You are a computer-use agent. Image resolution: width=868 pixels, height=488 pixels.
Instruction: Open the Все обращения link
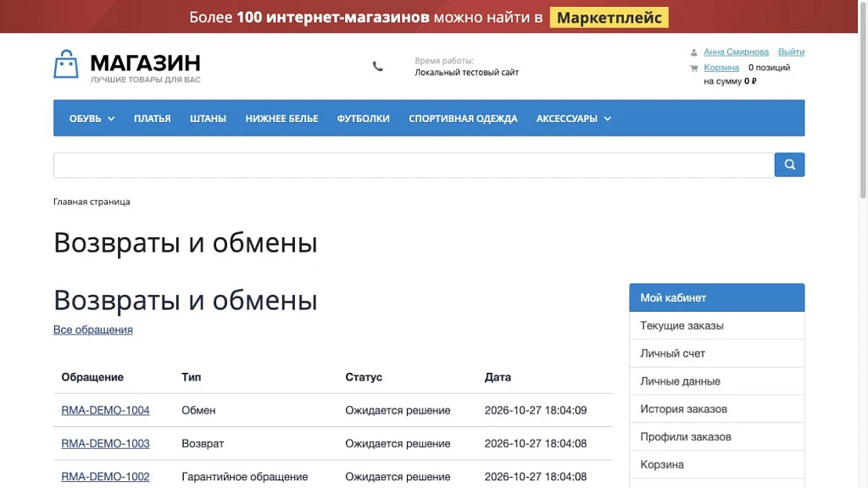93,330
